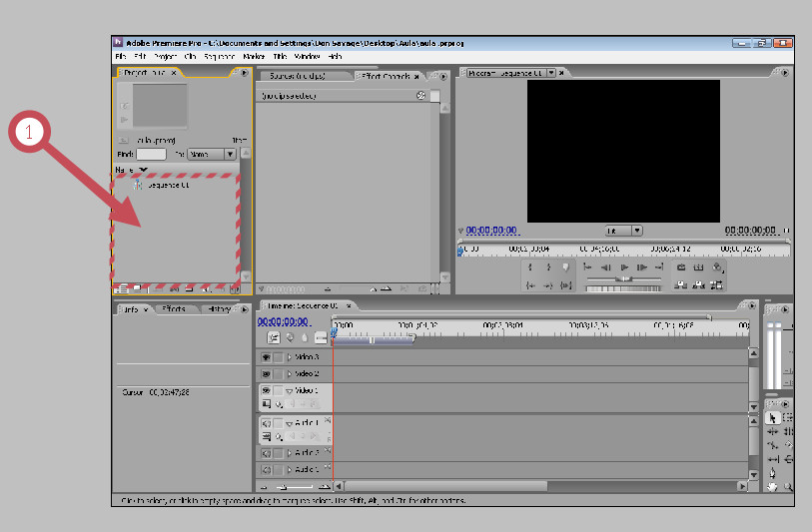The height and width of the screenshot is (532, 812).
Task: Switch Project panel to list view
Action: pyautogui.click(x=122, y=288)
